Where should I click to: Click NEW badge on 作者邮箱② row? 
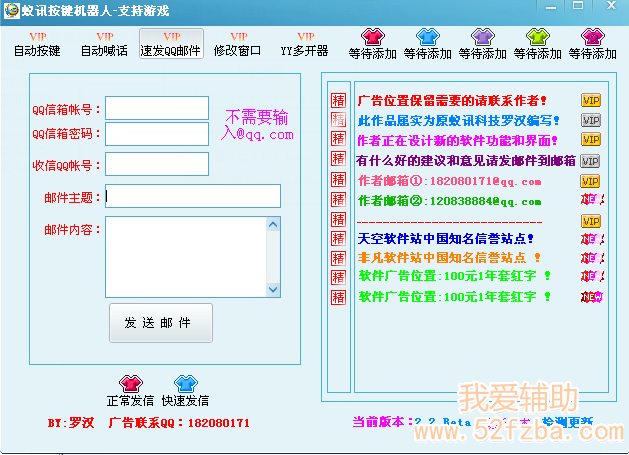click(592, 199)
